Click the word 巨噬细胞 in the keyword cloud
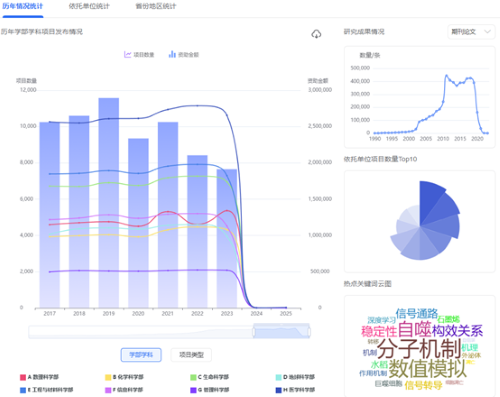This screenshot has width=500, height=397. [388, 384]
